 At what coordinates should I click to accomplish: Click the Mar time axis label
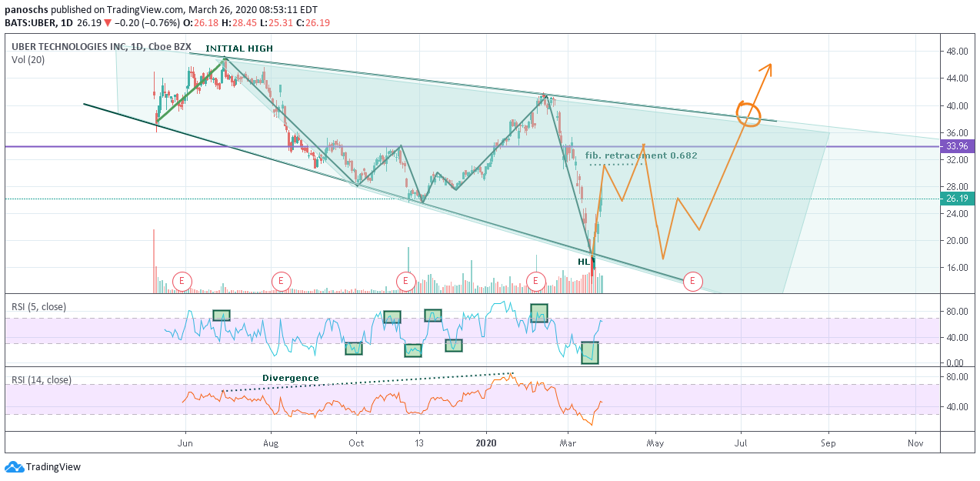(568, 443)
